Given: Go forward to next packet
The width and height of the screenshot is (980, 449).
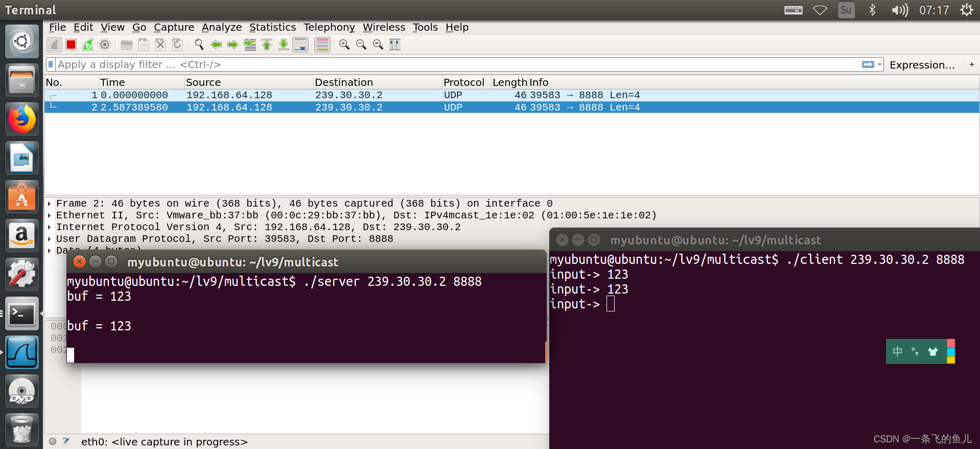Looking at the screenshot, I should click(233, 45).
